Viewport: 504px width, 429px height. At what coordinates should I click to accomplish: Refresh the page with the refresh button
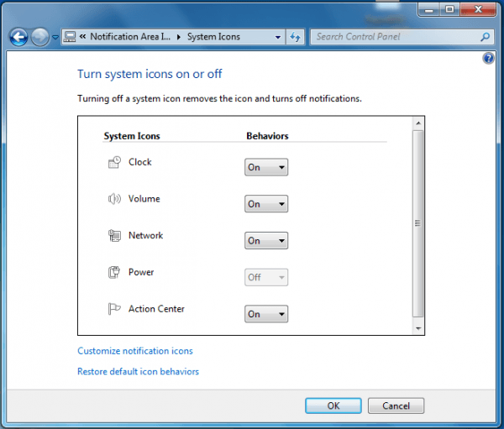click(x=295, y=37)
